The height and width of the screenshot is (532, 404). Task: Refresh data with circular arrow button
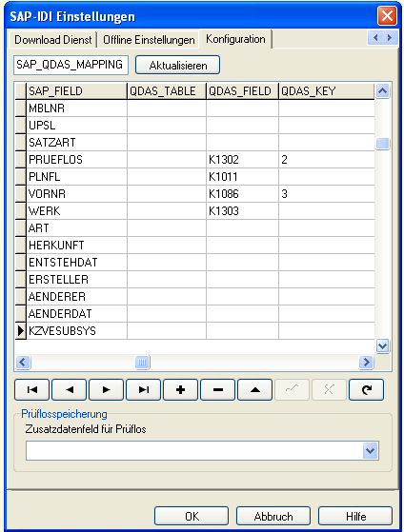(366, 390)
